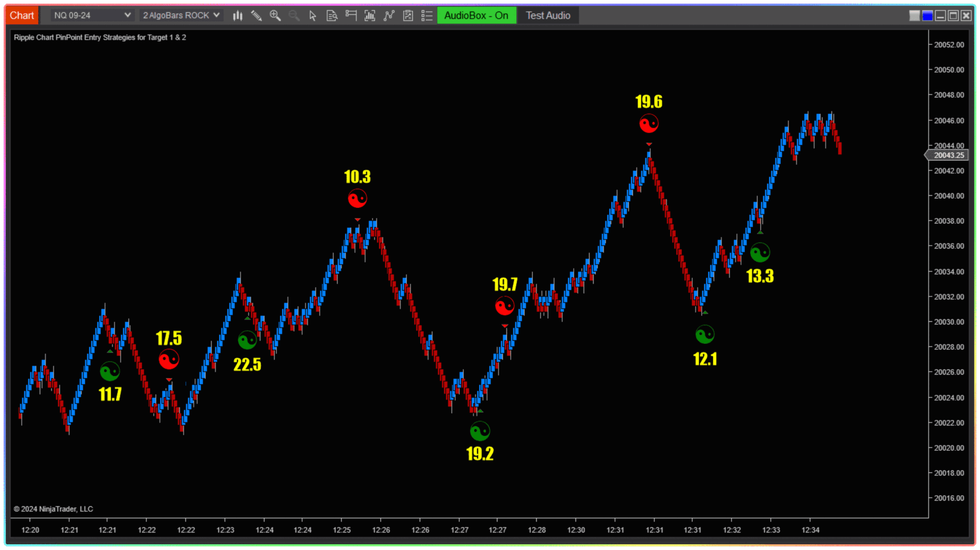Viewport: 980px width, 550px height.
Task: Open the Data Box icon
Action: (x=332, y=16)
